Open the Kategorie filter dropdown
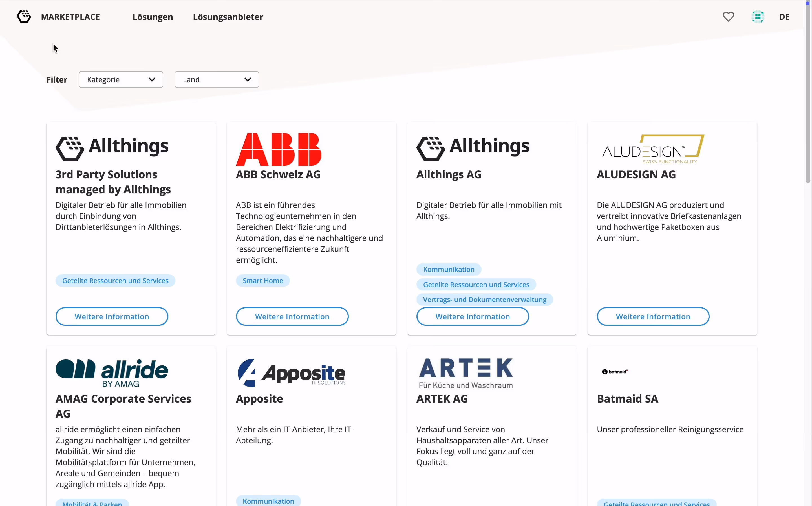This screenshot has width=812, height=506. click(121, 80)
